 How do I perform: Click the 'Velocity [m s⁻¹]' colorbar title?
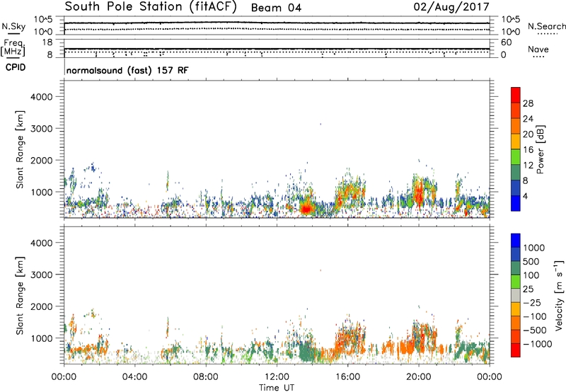pos(559,295)
